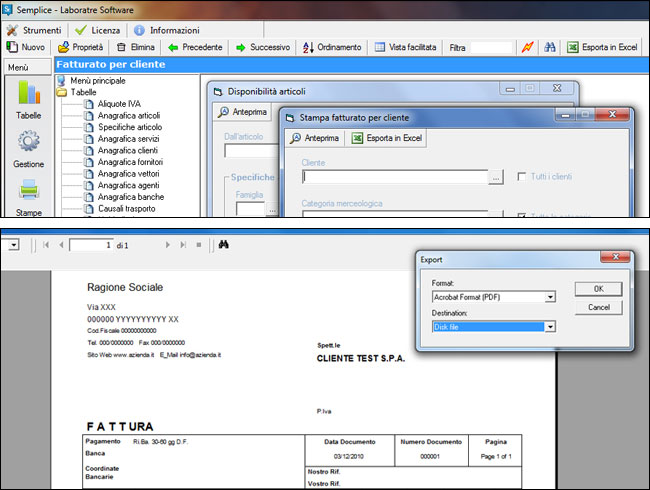Select Anagrafica clienti in the tree
This screenshot has height=490, width=650.
coord(129,150)
